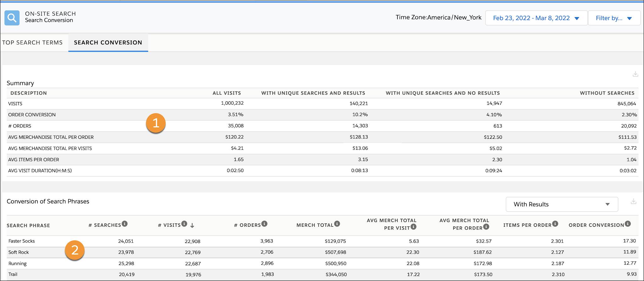Switch to Top Search Terms tab
644x281 pixels.
point(32,42)
